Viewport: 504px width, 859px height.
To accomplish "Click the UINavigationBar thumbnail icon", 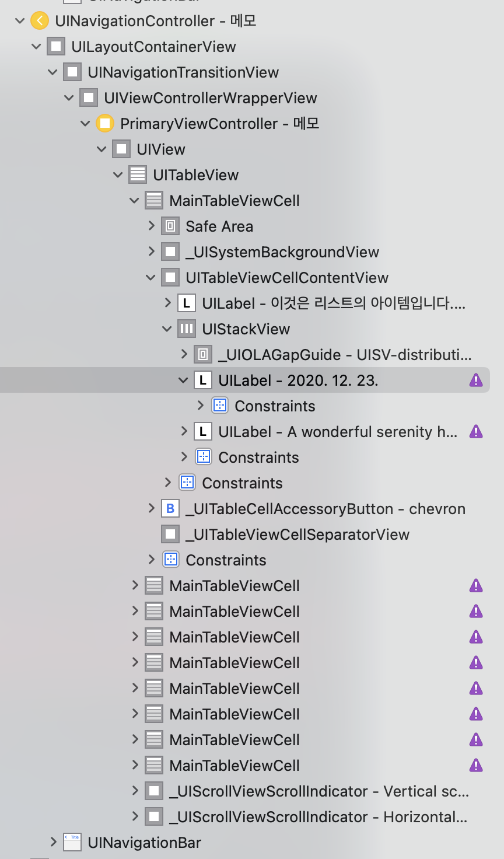I will [72, 843].
